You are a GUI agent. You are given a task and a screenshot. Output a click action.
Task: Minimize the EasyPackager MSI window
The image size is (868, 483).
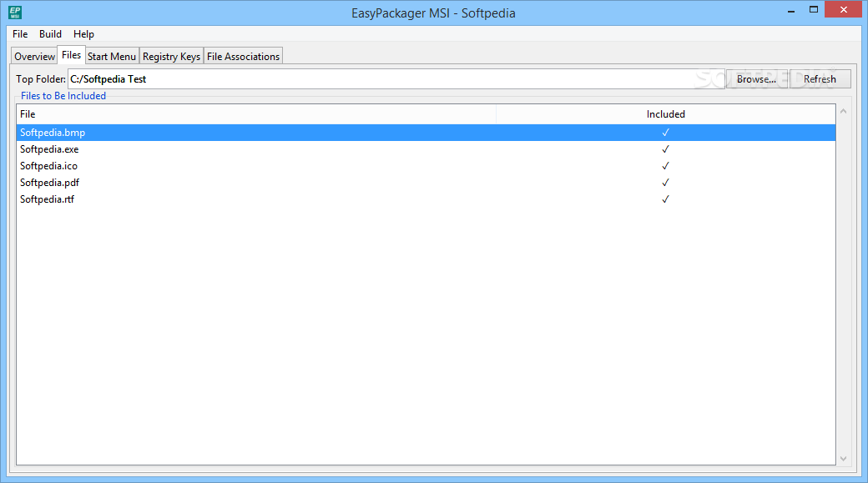coord(791,10)
